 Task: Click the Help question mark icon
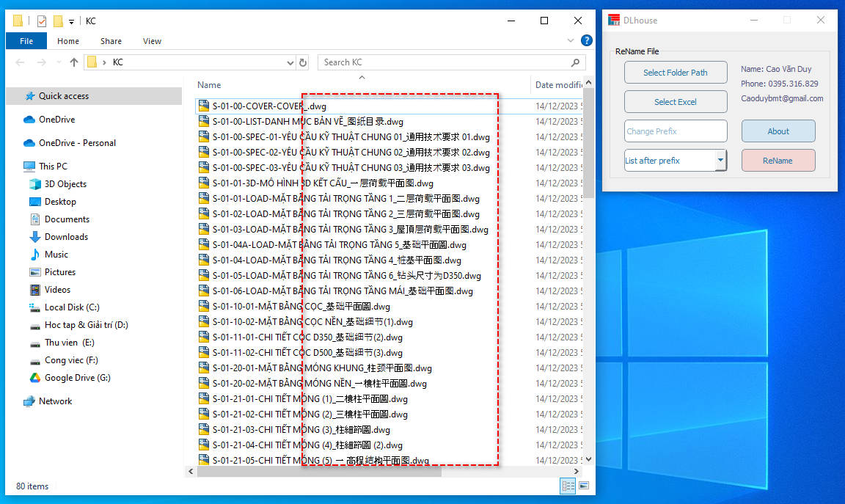[586, 41]
